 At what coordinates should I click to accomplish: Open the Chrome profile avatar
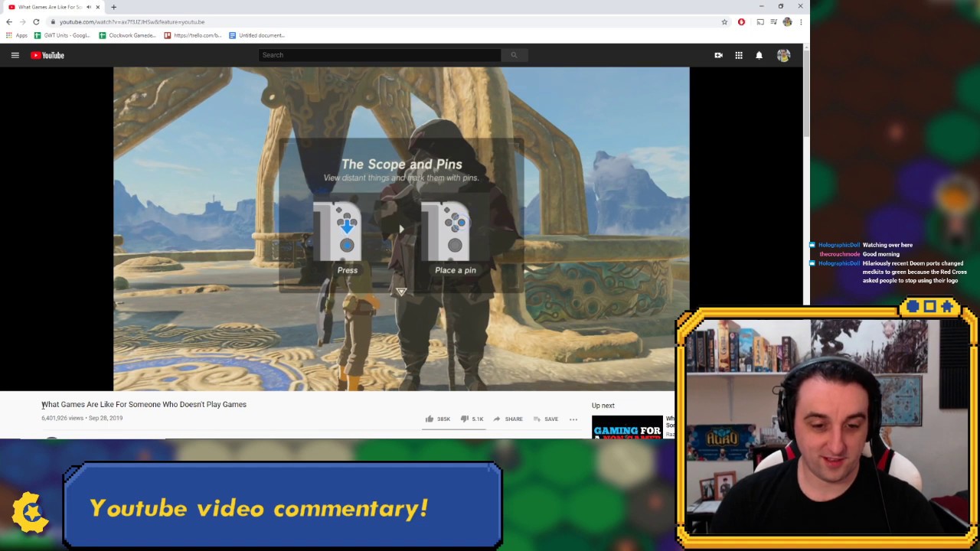tap(787, 22)
